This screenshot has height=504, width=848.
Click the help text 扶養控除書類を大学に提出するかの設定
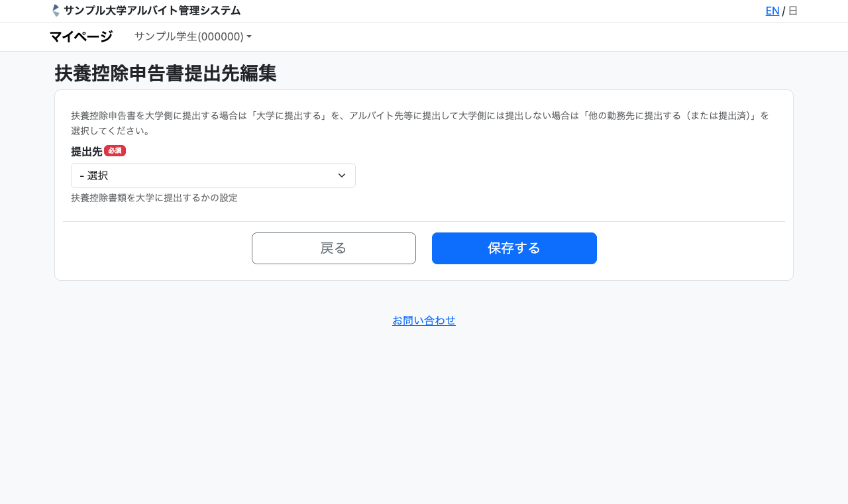coord(154,197)
